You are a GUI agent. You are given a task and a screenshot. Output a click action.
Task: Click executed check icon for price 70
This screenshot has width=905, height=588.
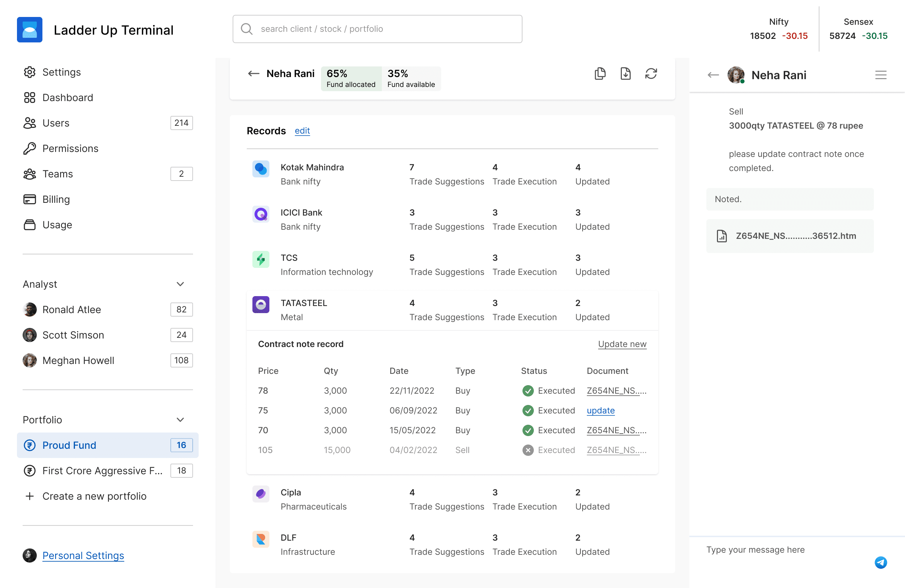coord(528,431)
